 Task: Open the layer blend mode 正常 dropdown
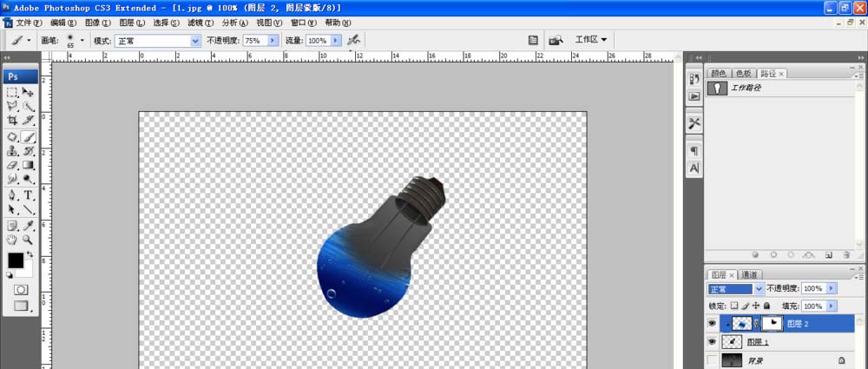pos(736,288)
